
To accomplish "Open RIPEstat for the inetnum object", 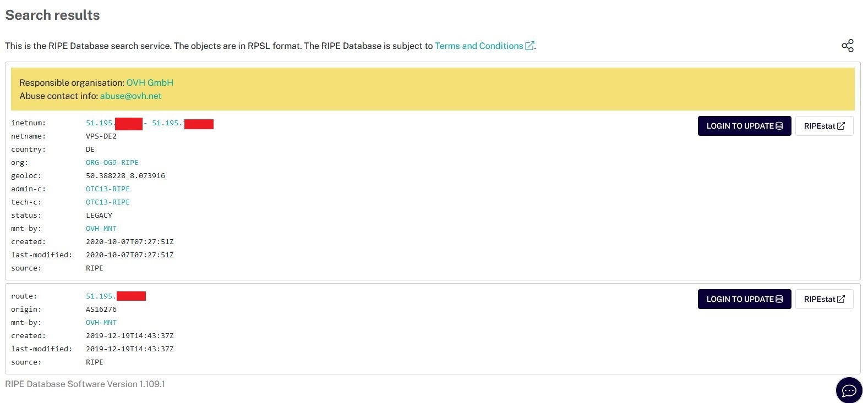I will (x=823, y=126).
